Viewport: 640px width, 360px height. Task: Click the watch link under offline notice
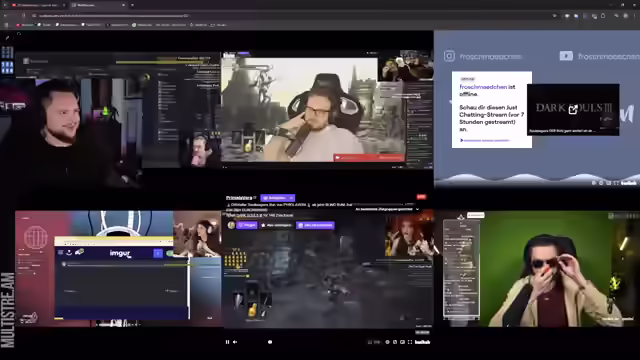(485, 140)
